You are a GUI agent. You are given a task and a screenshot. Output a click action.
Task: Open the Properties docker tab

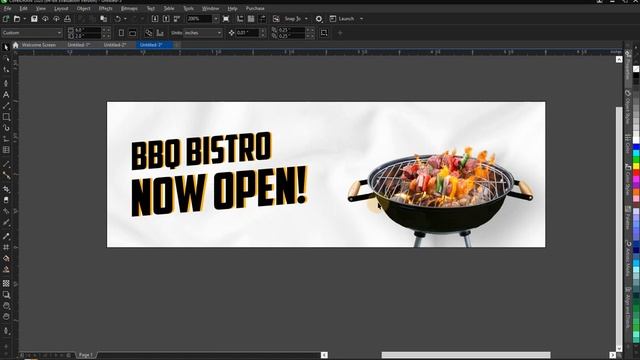click(x=628, y=65)
